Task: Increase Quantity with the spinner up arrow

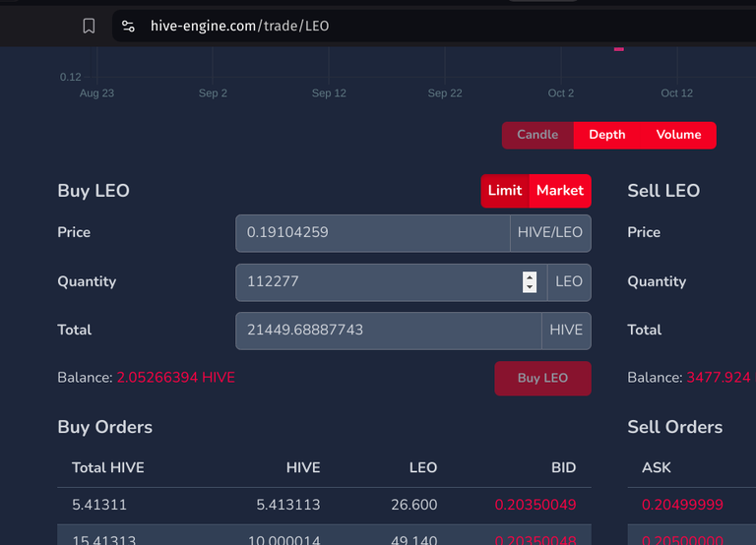Action: click(530, 277)
